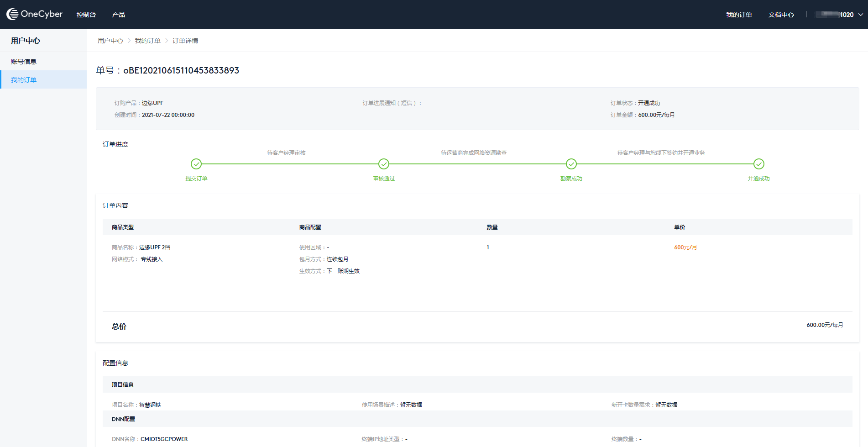Click the 开通成功 step checkmark icon
The width and height of the screenshot is (868, 447).
(759, 164)
